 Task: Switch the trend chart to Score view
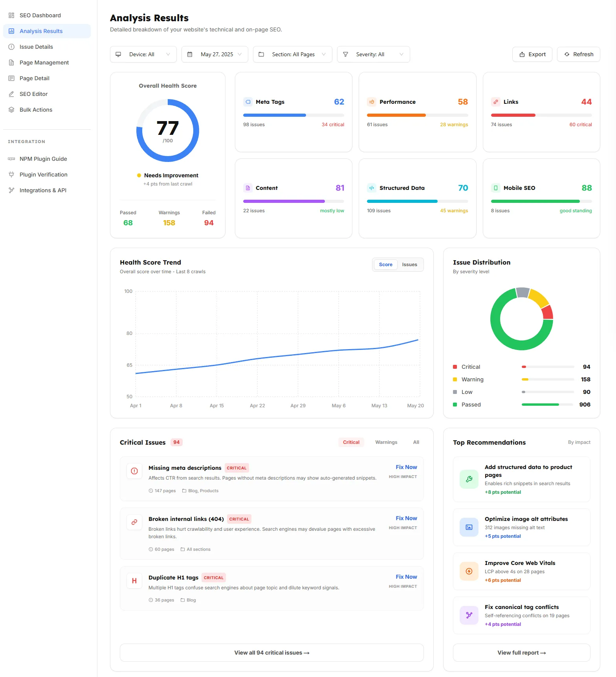click(x=386, y=265)
